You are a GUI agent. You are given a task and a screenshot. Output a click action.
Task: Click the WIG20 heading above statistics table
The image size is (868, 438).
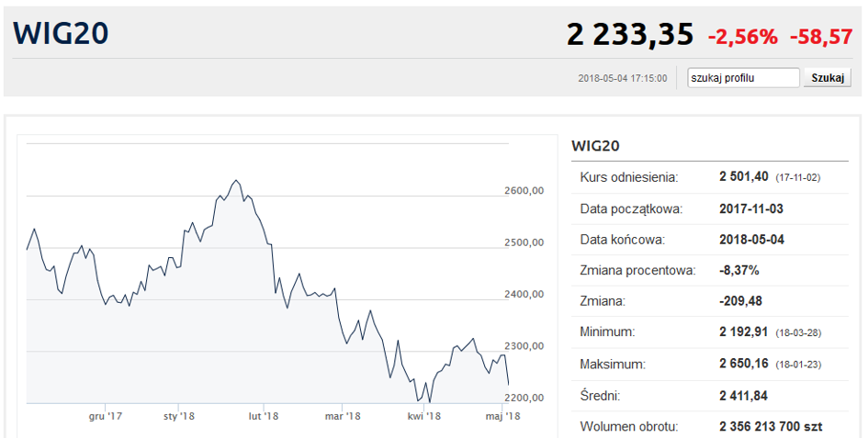[x=597, y=145]
